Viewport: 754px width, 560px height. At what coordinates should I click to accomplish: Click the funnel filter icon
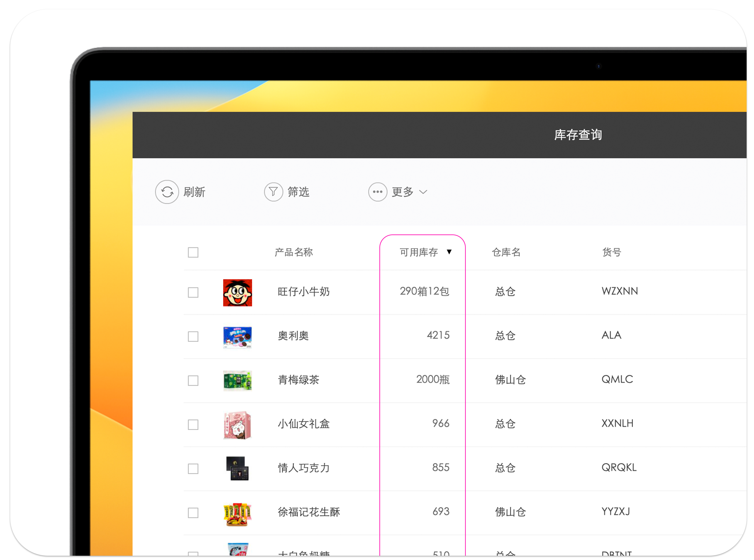click(x=273, y=192)
